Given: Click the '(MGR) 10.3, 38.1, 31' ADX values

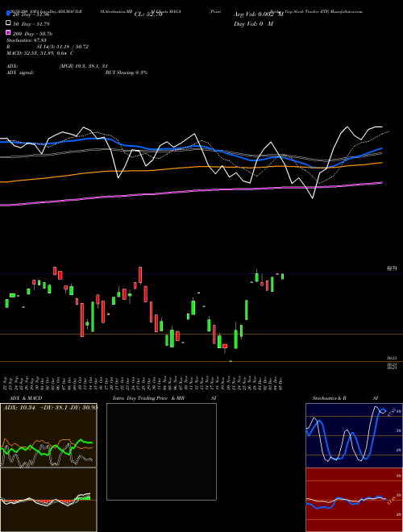Looking at the screenshot, I should point(84,66).
